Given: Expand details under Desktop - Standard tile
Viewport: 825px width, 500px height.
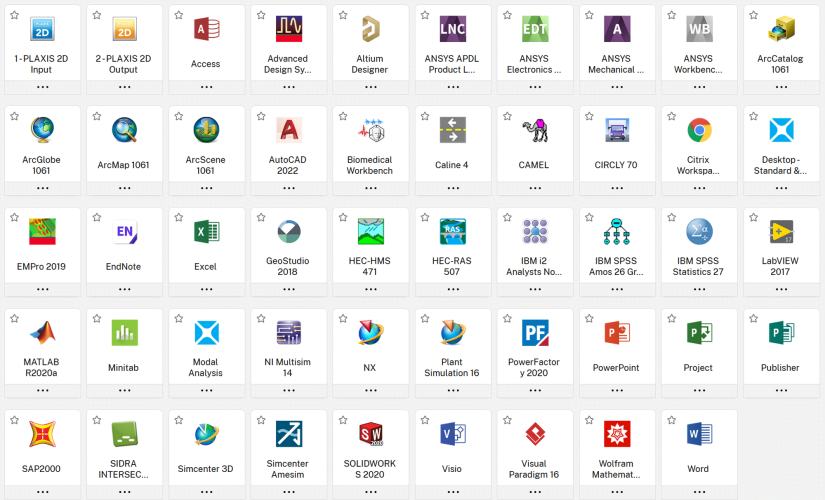Looking at the screenshot, I should (781, 188).
